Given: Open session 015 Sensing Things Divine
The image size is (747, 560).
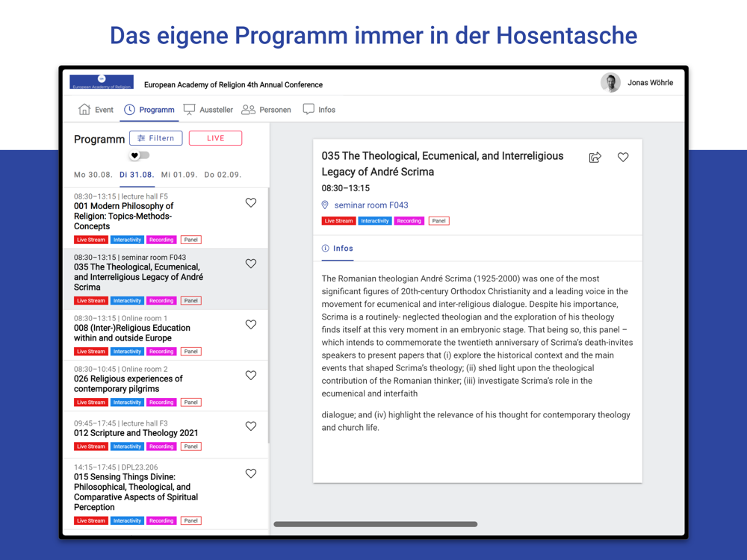Looking at the screenshot, I should click(136, 492).
